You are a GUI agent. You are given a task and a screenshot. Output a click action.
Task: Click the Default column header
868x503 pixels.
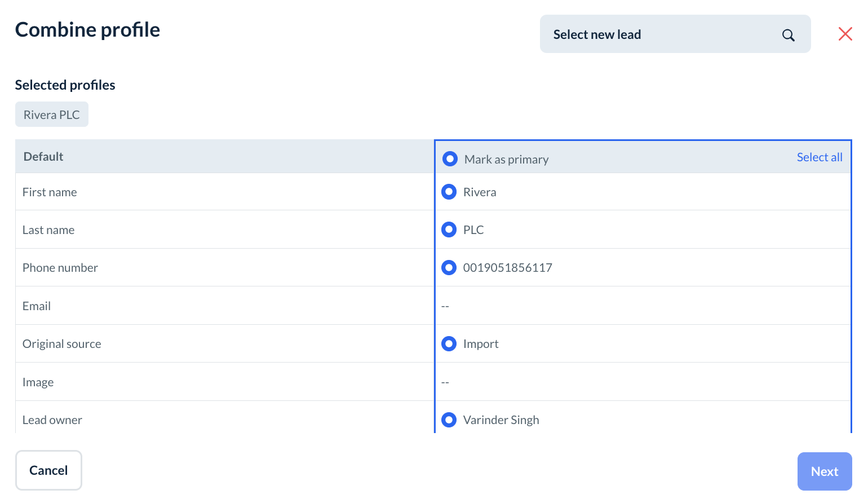click(x=43, y=157)
